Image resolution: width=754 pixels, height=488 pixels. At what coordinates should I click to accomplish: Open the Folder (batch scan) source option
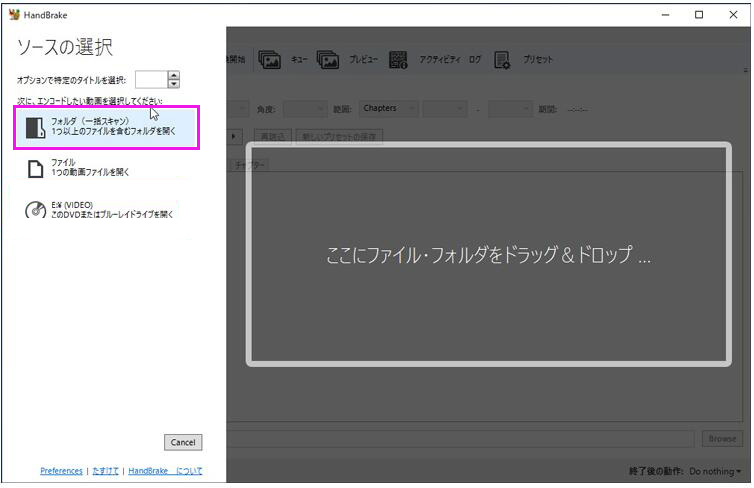[x=105, y=127]
